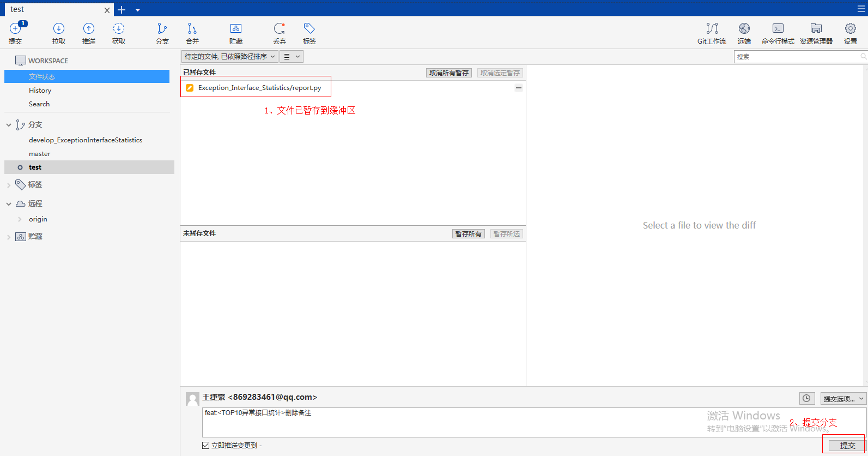868x456 pixels.
Task: Click the Push (推送) toolbar icon
Action: (89, 33)
